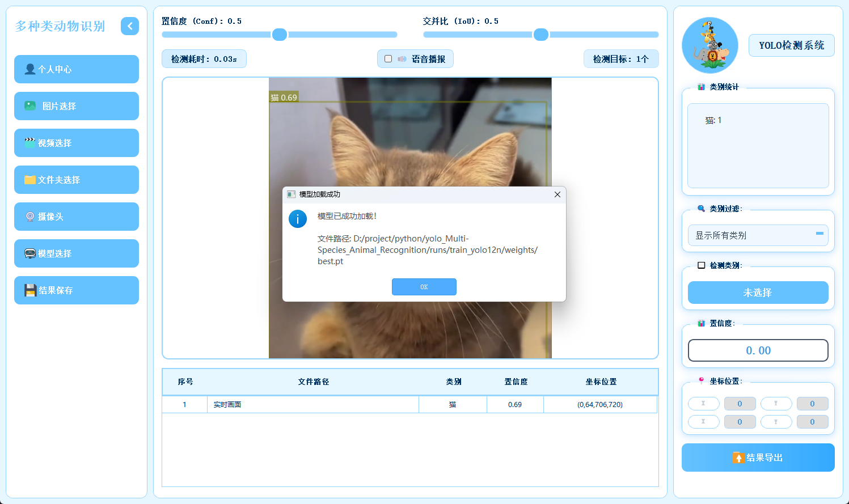Click the speaker icon beside 语音播报
The image size is (849, 504).
pyautogui.click(x=402, y=59)
